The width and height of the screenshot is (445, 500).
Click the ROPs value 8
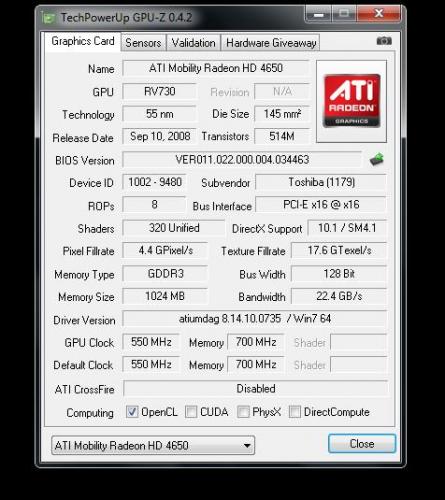[154, 205]
